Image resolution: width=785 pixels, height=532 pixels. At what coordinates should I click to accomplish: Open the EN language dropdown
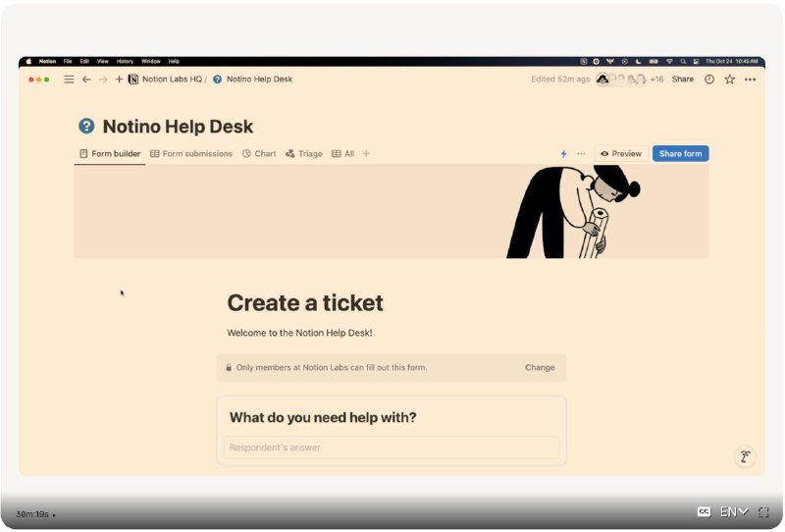click(734, 511)
